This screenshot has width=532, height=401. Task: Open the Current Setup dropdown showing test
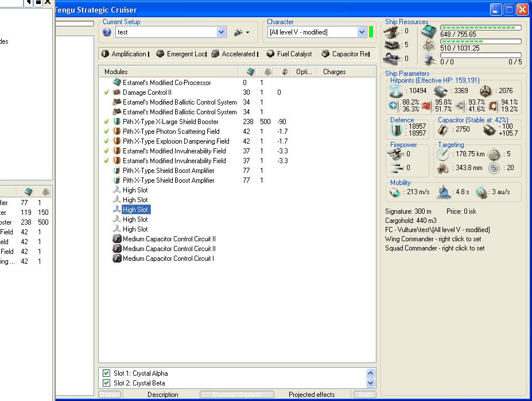[x=221, y=32]
